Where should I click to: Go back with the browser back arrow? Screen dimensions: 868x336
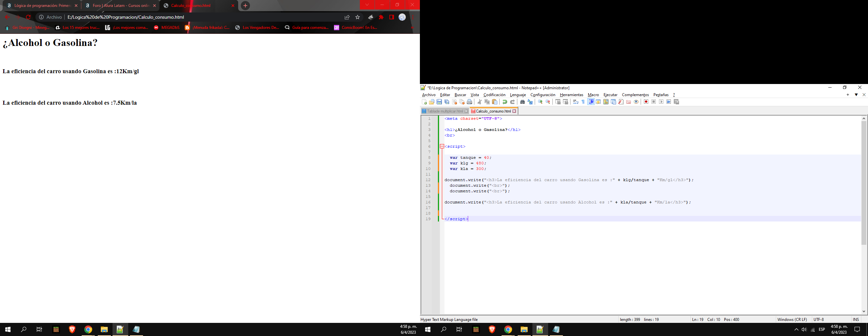click(7, 17)
